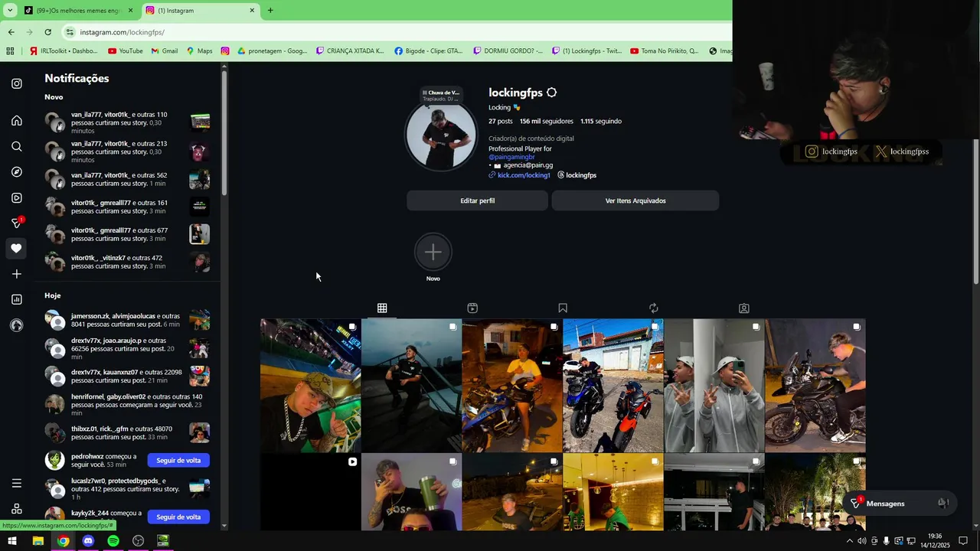Open the mirror selfie post in gray hoodie
980x551 pixels.
(714, 386)
